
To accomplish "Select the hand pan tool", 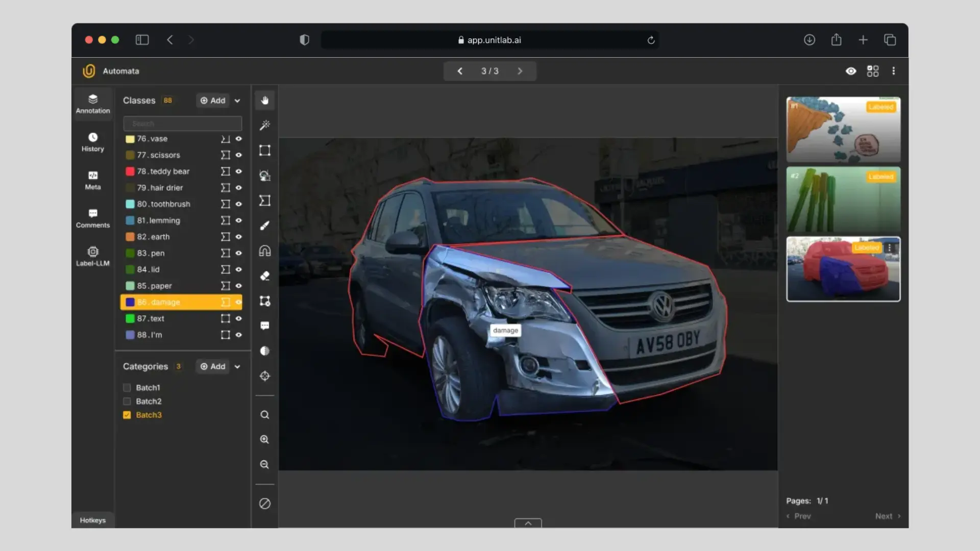I will (264, 101).
